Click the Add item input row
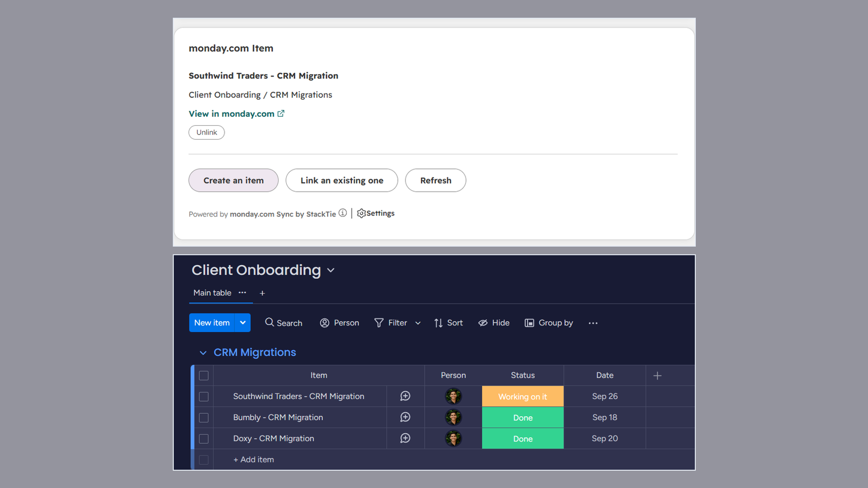 point(453,460)
